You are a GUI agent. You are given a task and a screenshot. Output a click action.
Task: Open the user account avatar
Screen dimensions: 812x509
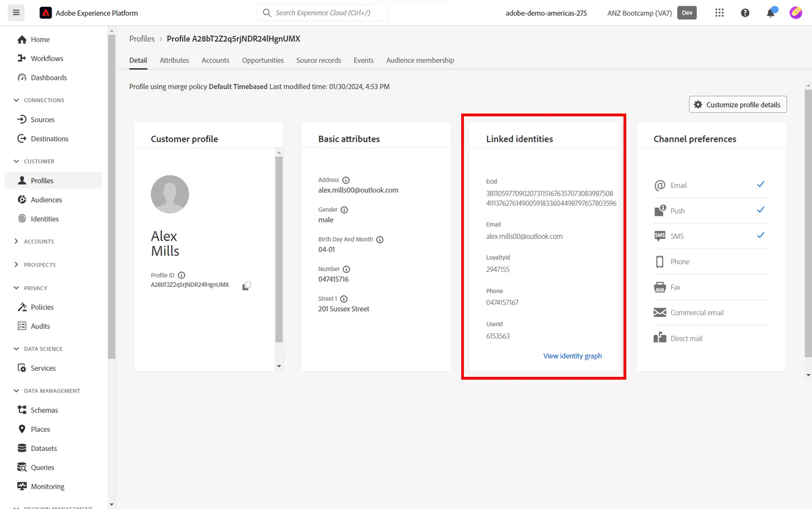point(796,13)
